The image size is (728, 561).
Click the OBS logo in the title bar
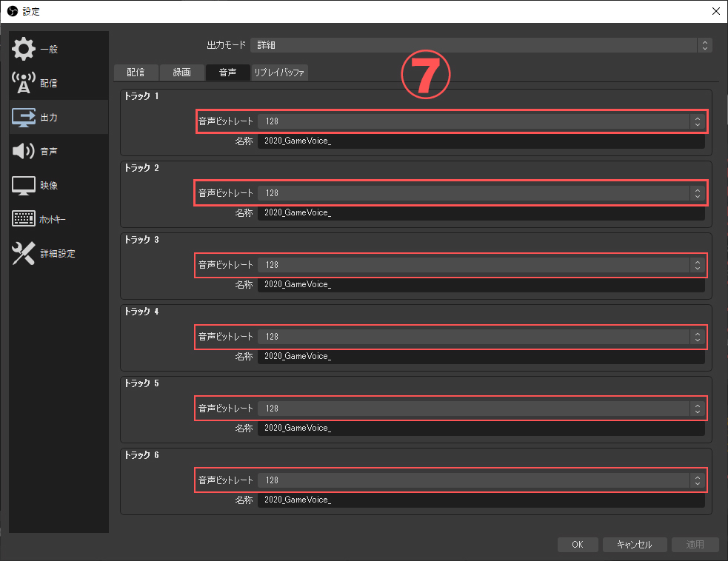(13, 11)
